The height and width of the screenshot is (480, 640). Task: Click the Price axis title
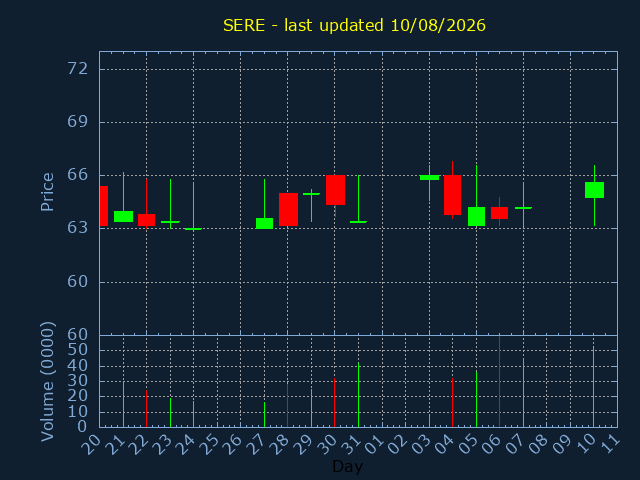click(x=47, y=192)
